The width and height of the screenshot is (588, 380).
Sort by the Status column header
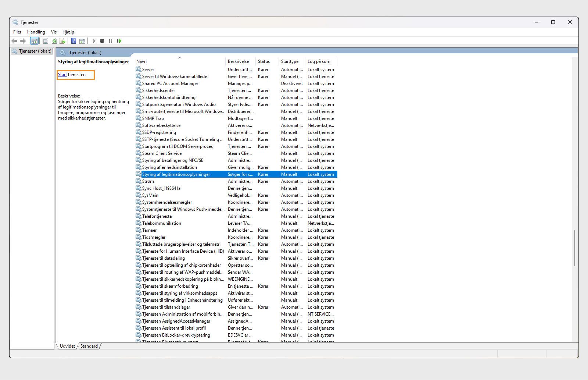(267, 61)
